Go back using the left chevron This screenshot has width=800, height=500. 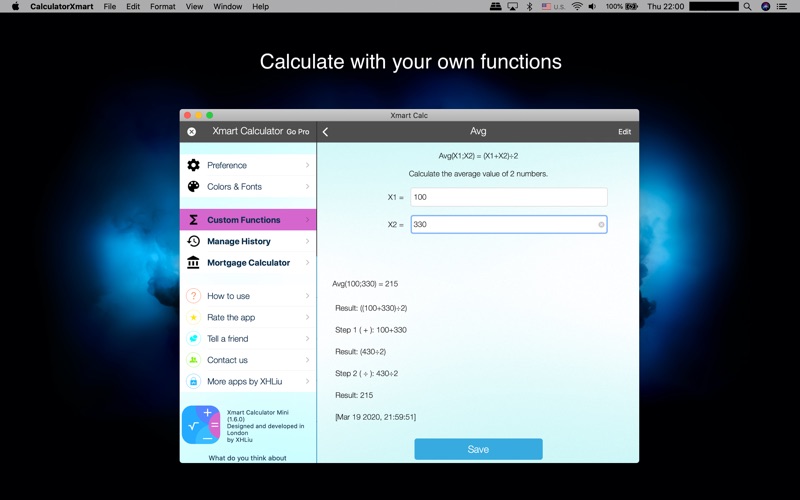pyautogui.click(x=326, y=132)
